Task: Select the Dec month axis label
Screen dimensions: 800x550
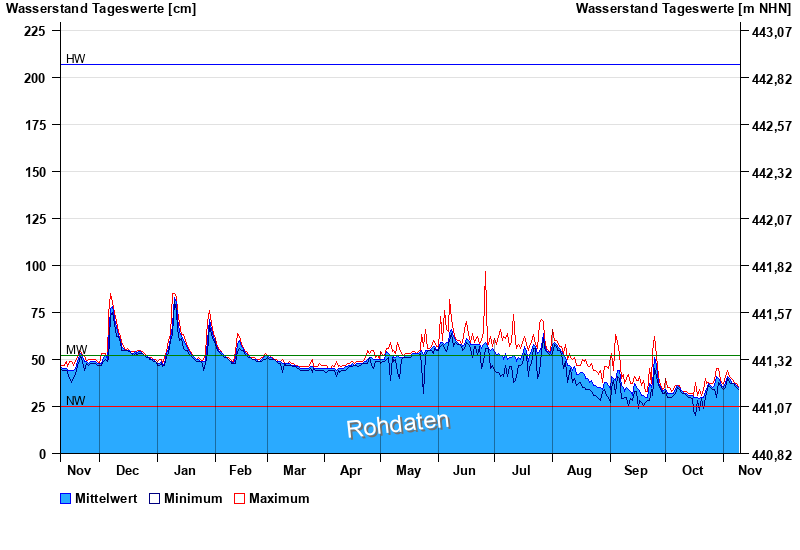Action: pos(127,470)
